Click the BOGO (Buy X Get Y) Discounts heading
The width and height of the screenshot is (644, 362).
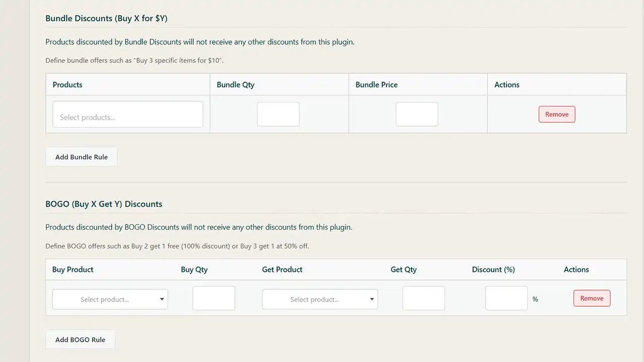pyautogui.click(x=104, y=204)
